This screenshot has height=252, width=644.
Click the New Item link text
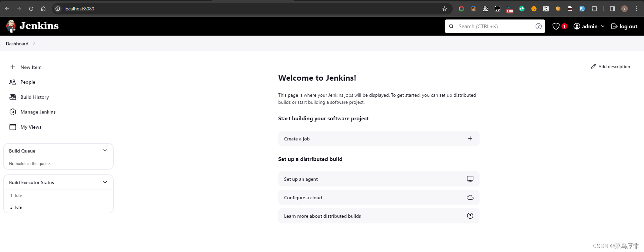click(31, 67)
